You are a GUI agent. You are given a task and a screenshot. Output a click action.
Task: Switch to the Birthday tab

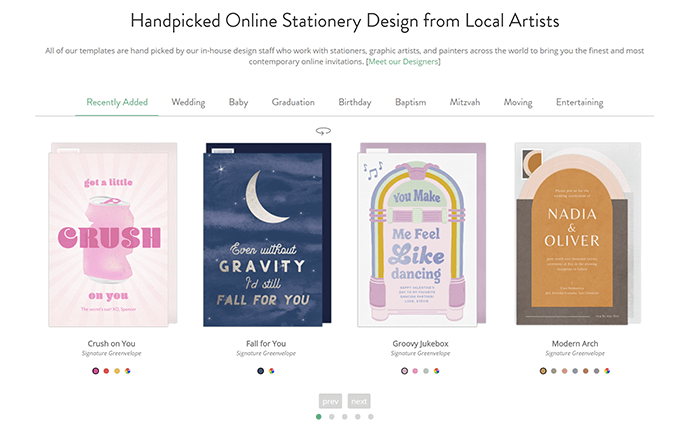[x=354, y=102]
